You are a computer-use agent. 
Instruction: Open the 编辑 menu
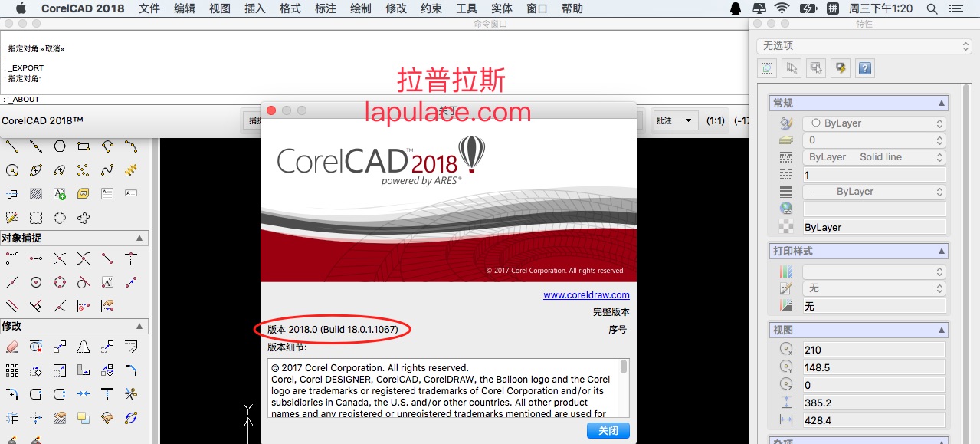pyautogui.click(x=185, y=8)
